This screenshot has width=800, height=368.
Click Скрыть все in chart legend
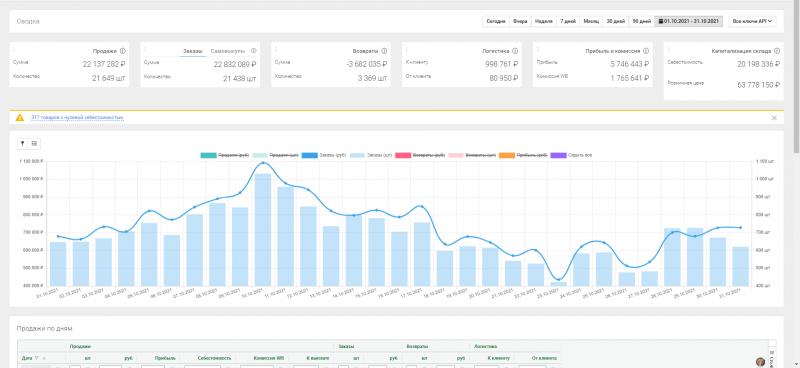(571, 155)
